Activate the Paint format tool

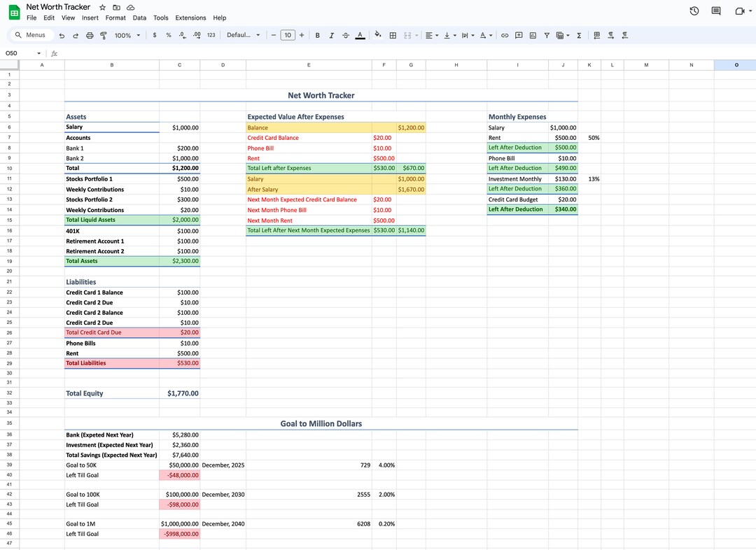pos(103,35)
